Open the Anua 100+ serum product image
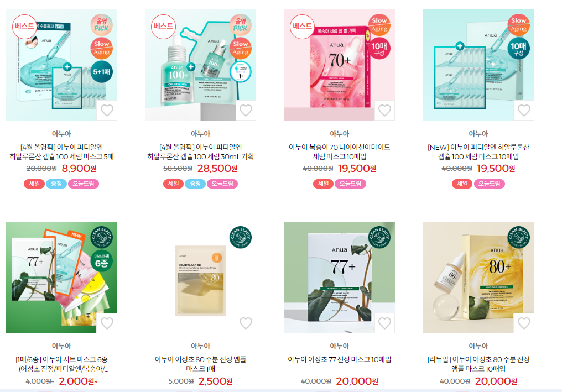 [x=200, y=65]
